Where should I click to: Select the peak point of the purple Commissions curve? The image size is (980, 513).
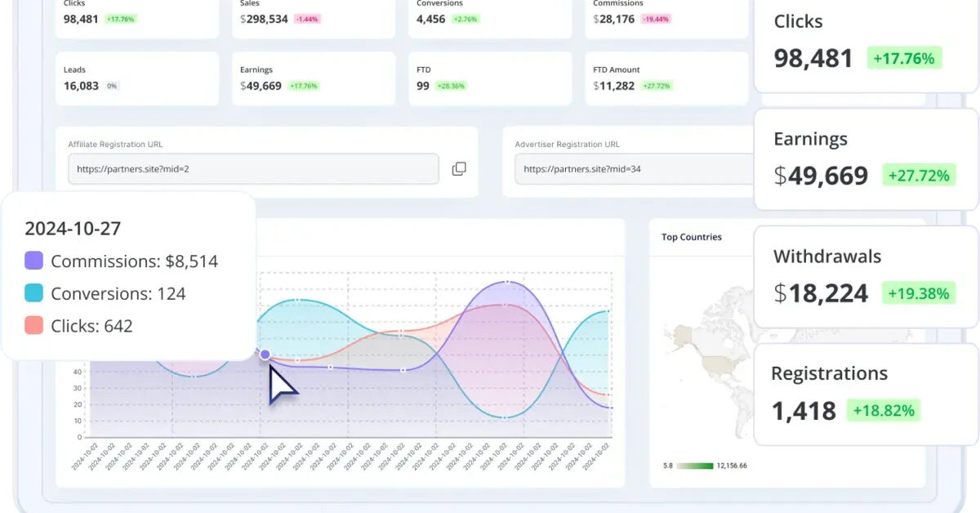[507, 281]
